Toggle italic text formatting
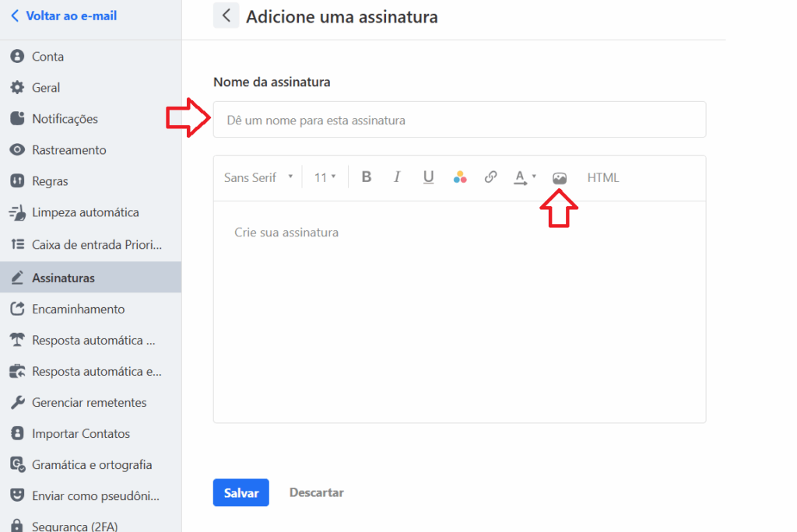 pyautogui.click(x=397, y=177)
